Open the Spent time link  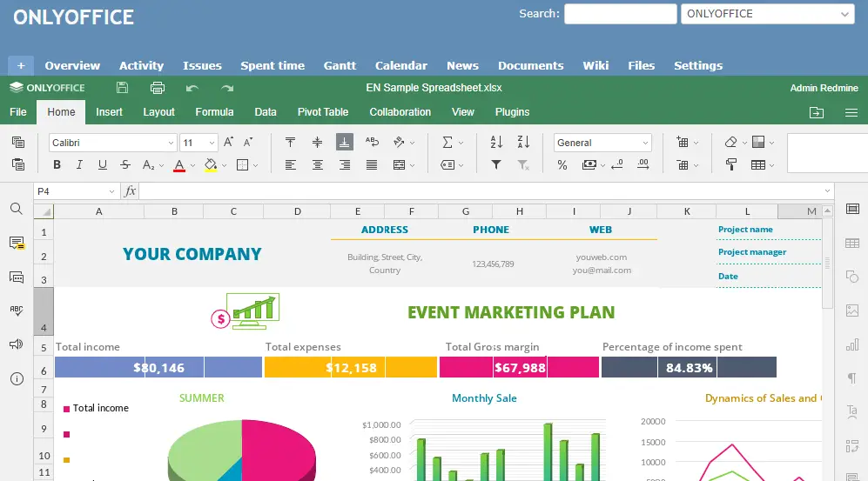coord(273,65)
